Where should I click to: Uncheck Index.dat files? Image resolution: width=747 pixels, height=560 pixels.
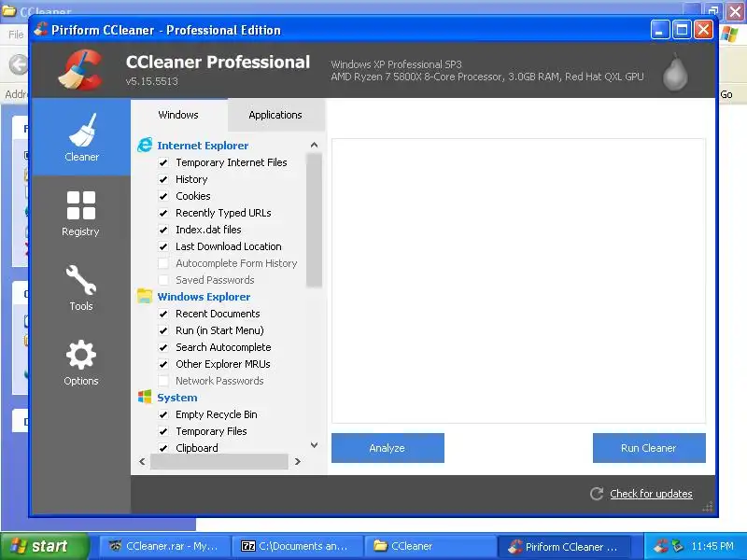[x=163, y=230]
